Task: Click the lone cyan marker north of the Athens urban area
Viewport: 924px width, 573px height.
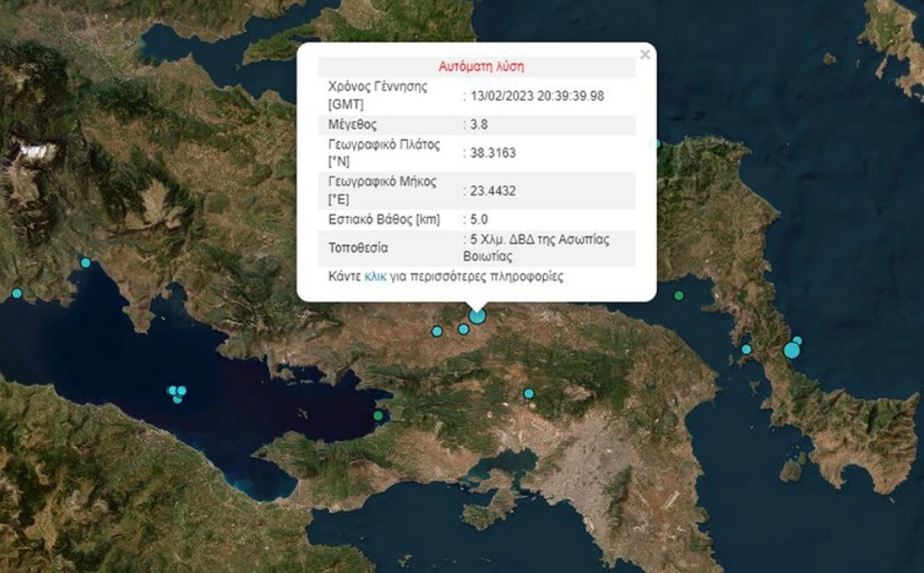Action: pyautogui.click(x=528, y=394)
